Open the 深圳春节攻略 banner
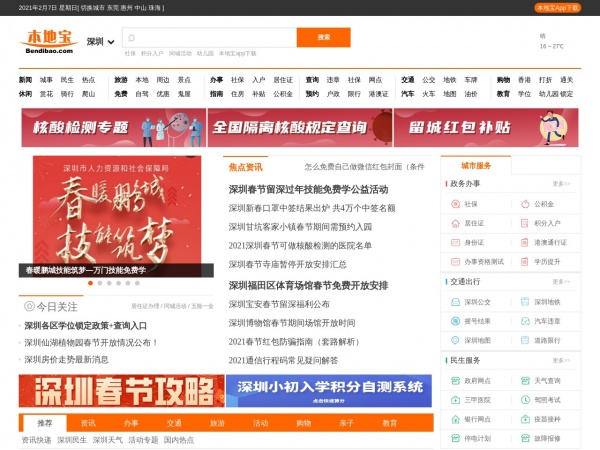 122,391
